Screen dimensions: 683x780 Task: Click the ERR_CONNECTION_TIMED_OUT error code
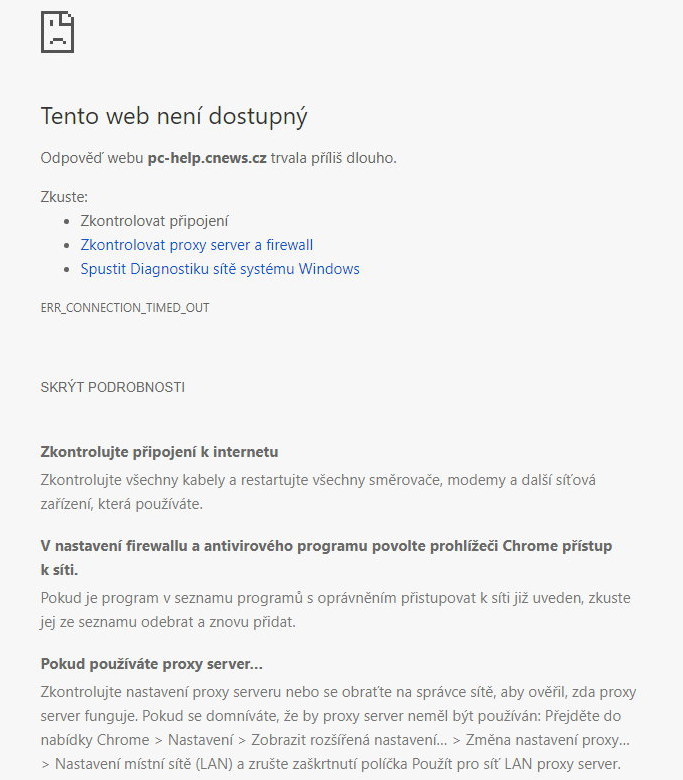125,308
